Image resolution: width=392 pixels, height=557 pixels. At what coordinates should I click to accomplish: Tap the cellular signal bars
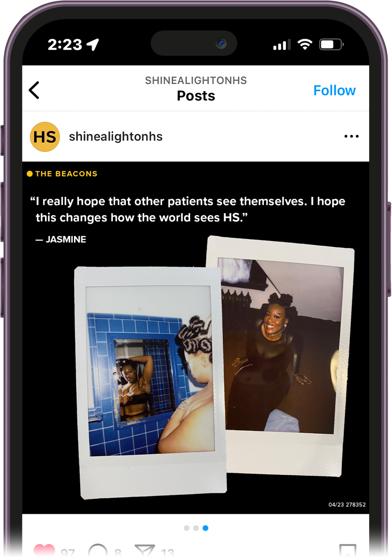[281, 44]
